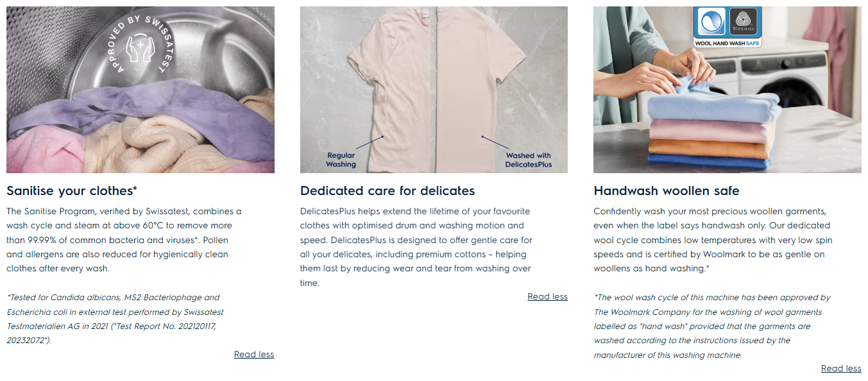Click the "Sanitise your clothes*" heading

pos(72,190)
